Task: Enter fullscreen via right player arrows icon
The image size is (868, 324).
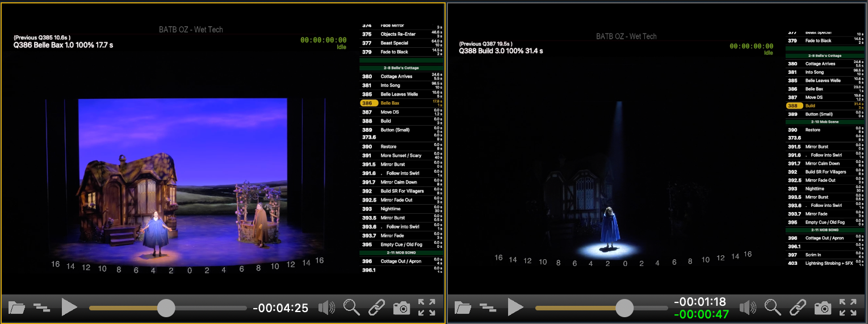Action: point(848,308)
